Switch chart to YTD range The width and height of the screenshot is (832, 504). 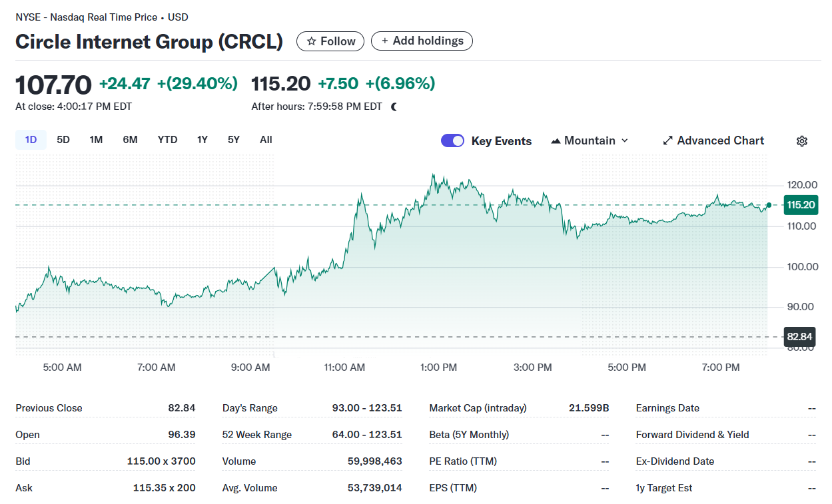[167, 140]
